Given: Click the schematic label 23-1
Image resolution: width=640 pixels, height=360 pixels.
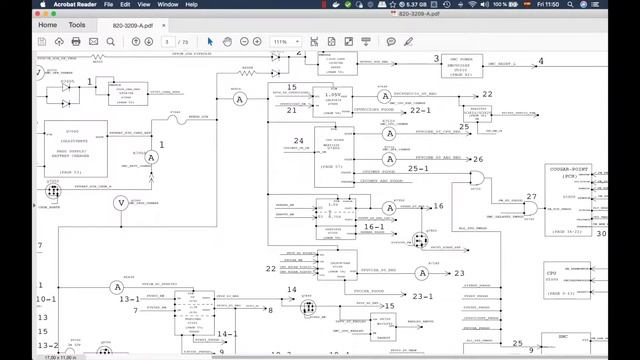Looking at the screenshot, I should point(422,296).
